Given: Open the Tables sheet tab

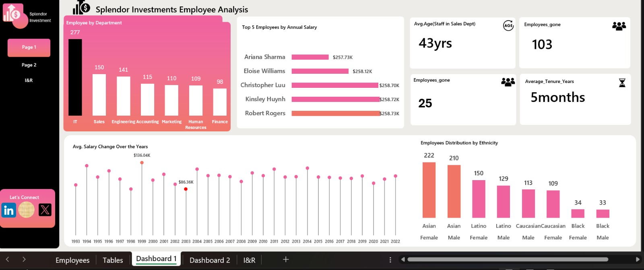Looking at the screenshot, I should point(113,260).
